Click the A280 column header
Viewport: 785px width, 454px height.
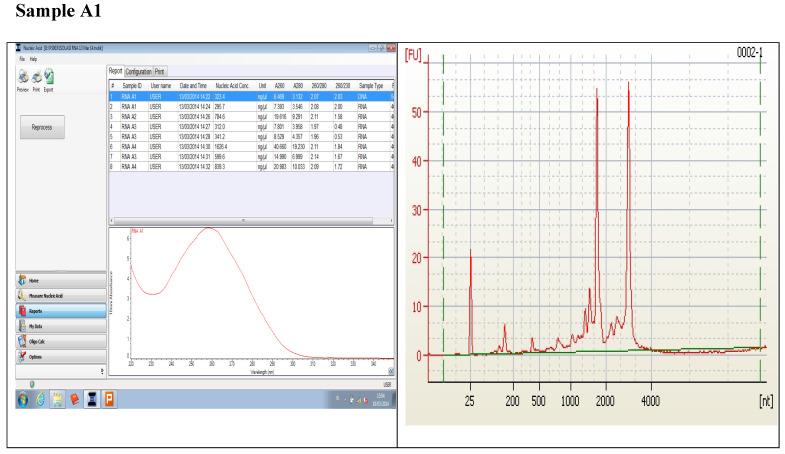coord(298,86)
